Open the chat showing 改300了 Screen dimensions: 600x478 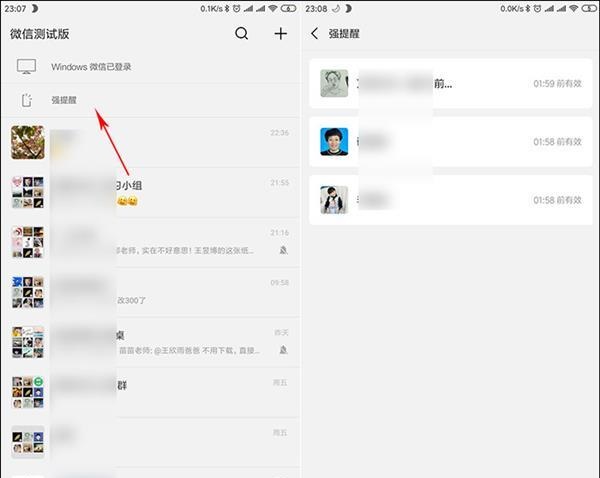150,292
